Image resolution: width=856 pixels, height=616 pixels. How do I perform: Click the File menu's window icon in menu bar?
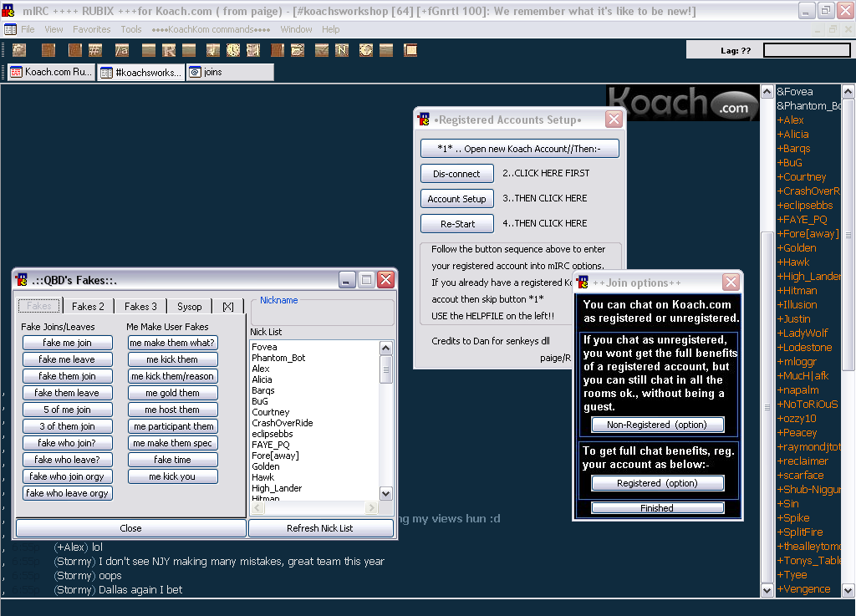tap(10, 29)
